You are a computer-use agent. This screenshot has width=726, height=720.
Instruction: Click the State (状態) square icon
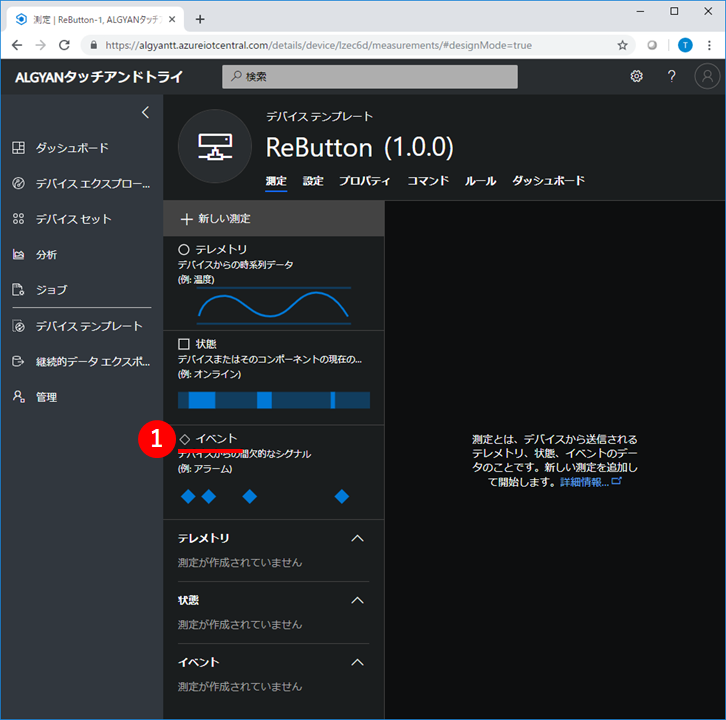click(184, 344)
